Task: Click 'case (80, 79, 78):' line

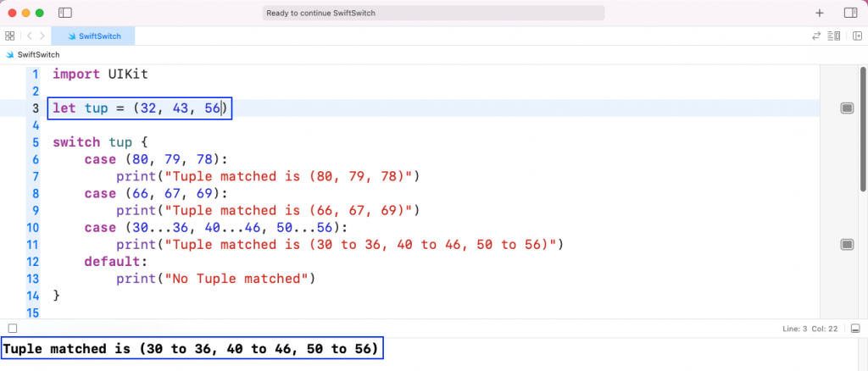Action: (x=156, y=159)
